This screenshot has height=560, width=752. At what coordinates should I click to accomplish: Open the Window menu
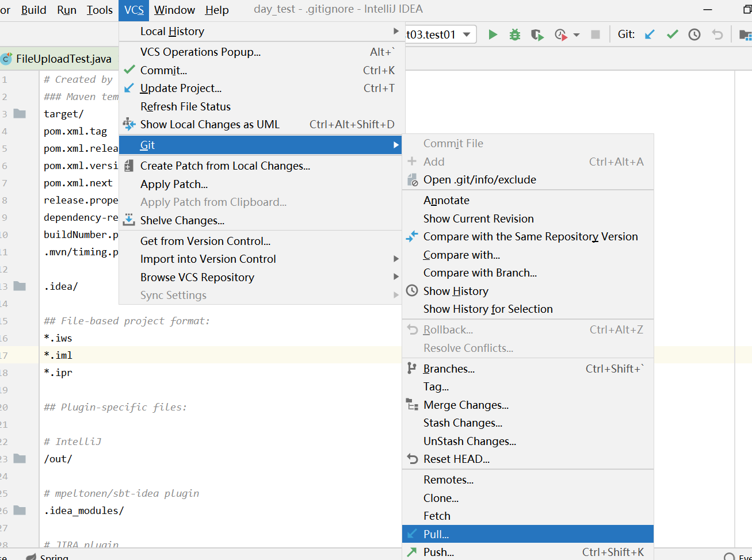click(x=174, y=10)
